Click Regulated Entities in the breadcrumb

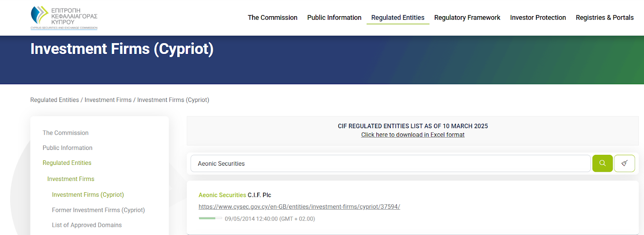pos(55,100)
